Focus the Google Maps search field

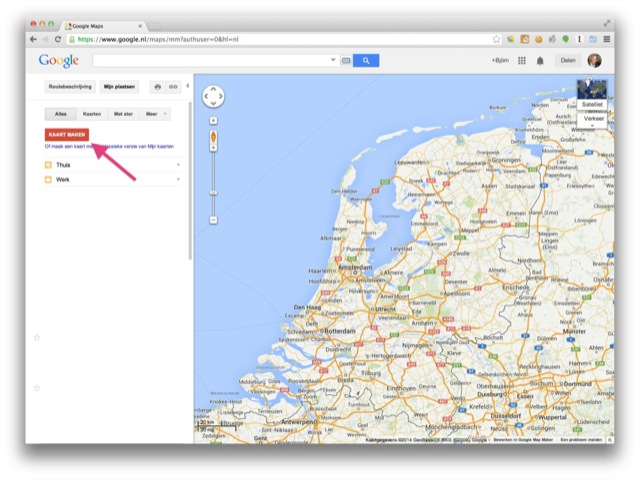211,60
